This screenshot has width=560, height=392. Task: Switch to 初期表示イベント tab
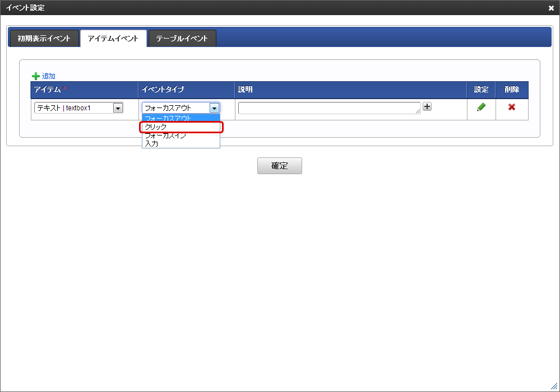pyautogui.click(x=44, y=39)
